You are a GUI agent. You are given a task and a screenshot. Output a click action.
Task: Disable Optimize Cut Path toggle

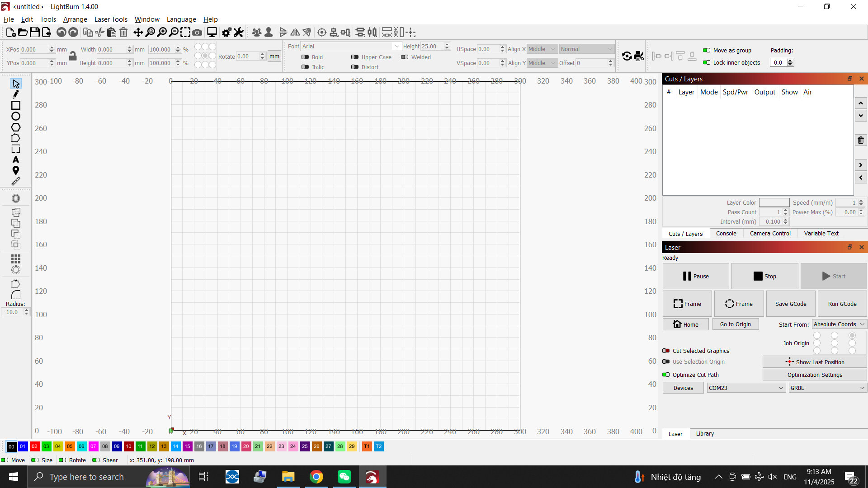(x=666, y=375)
